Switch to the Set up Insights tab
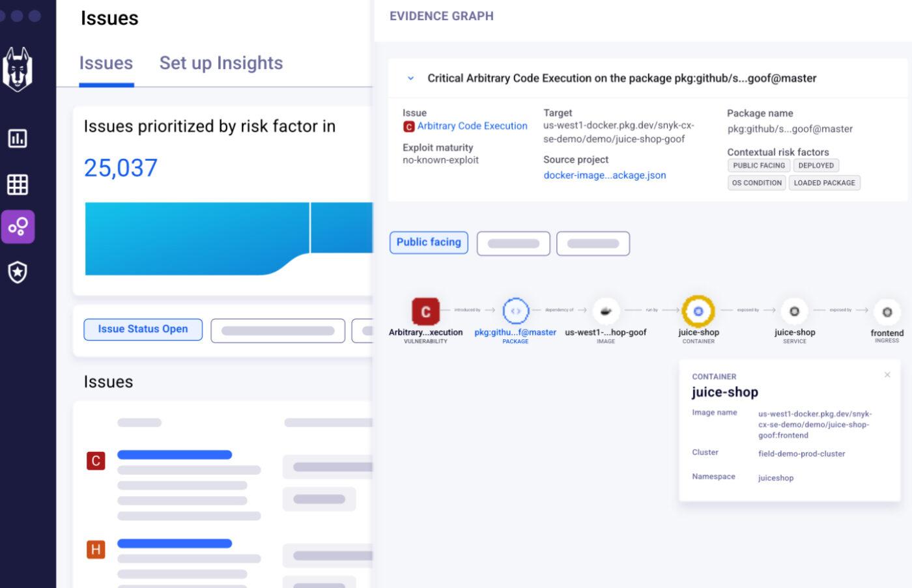This screenshot has height=588, width=912. (221, 63)
